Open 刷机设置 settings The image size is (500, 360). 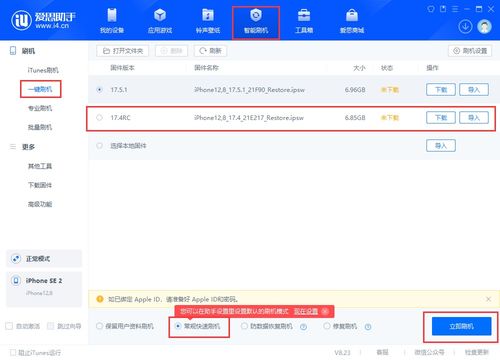470,51
